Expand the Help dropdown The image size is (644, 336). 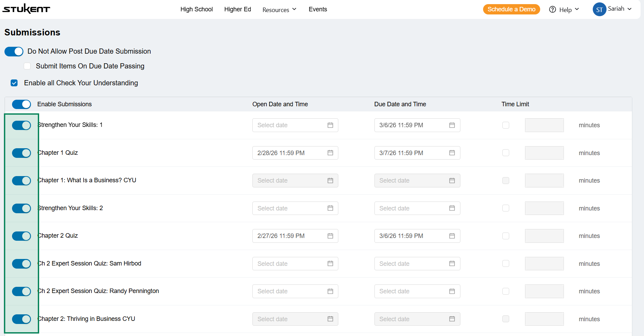[x=569, y=10]
